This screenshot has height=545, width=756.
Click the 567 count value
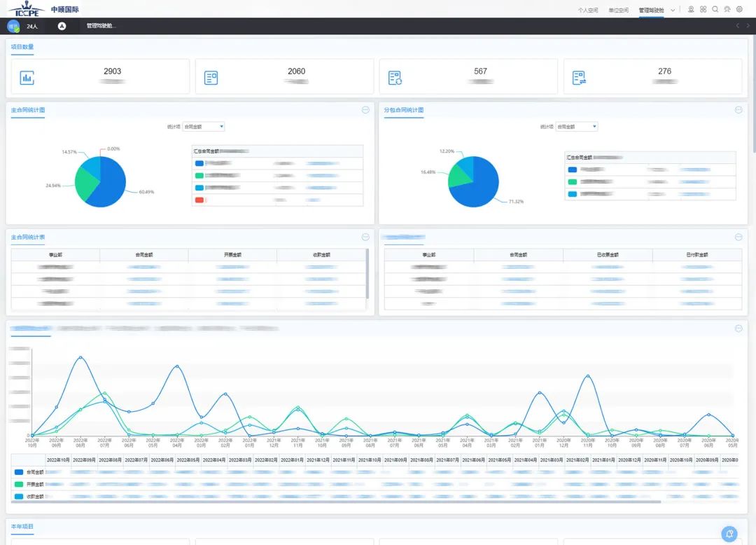481,71
